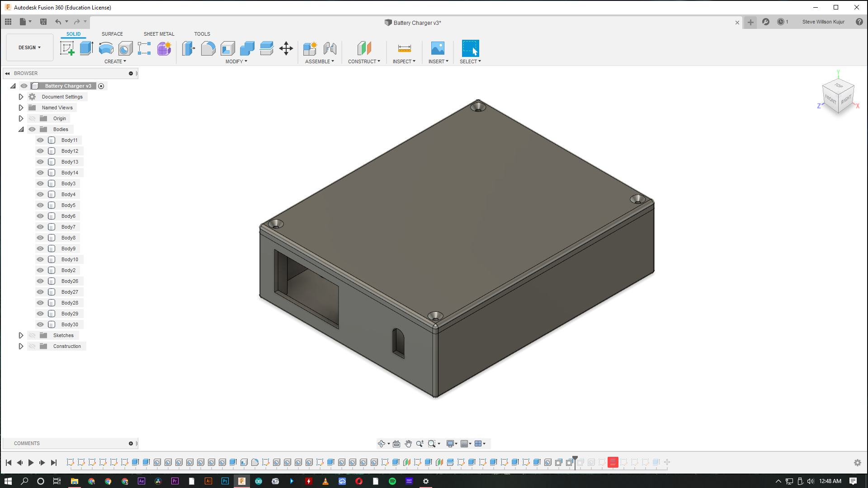This screenshot has height=488, width=868.
Task: Switch to the SURFACE tab
Action: 112,34
